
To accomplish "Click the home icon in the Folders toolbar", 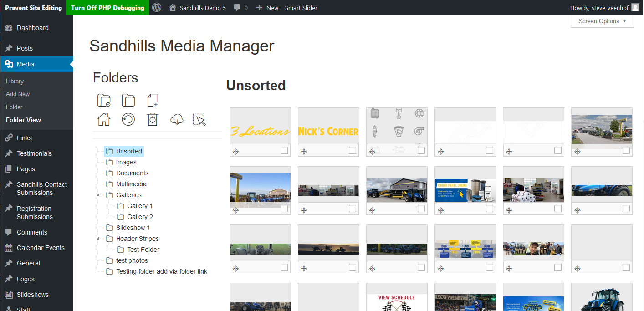I will (x=104, y=119).
